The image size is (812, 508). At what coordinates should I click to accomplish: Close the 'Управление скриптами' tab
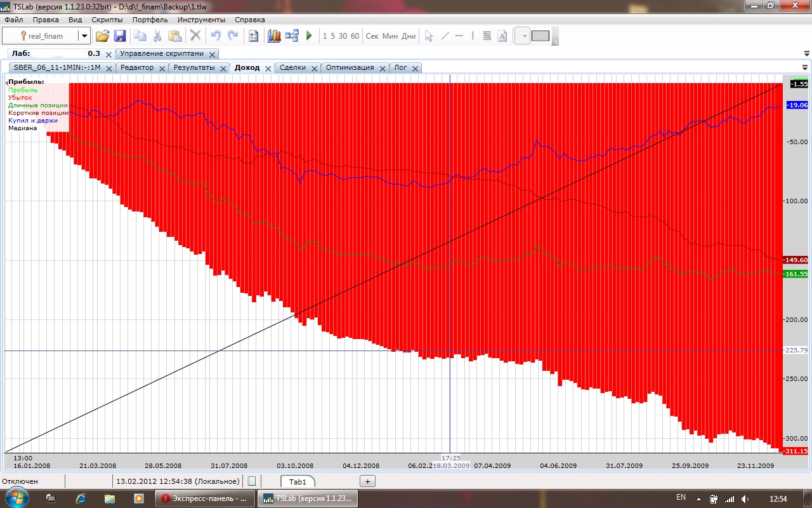pos(212,55)
